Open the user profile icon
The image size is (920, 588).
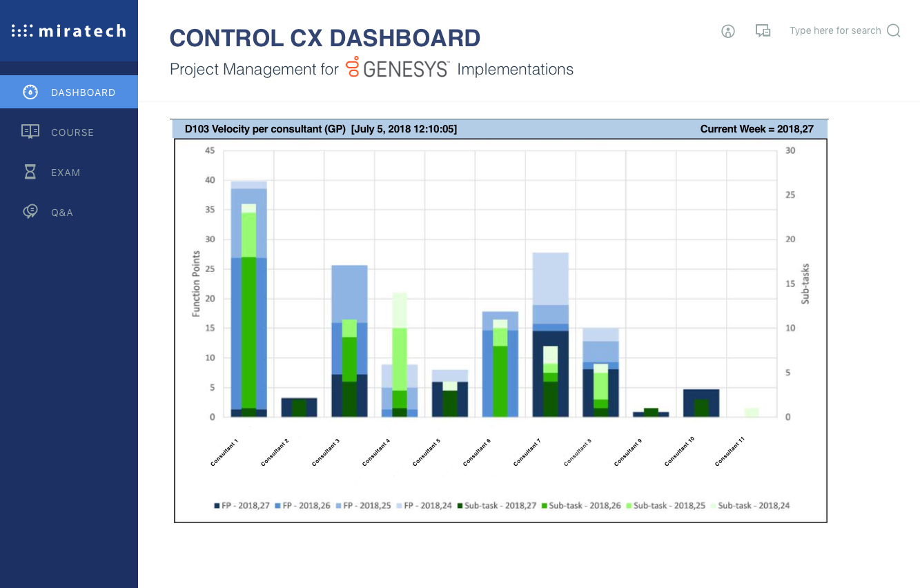(728, 31)
